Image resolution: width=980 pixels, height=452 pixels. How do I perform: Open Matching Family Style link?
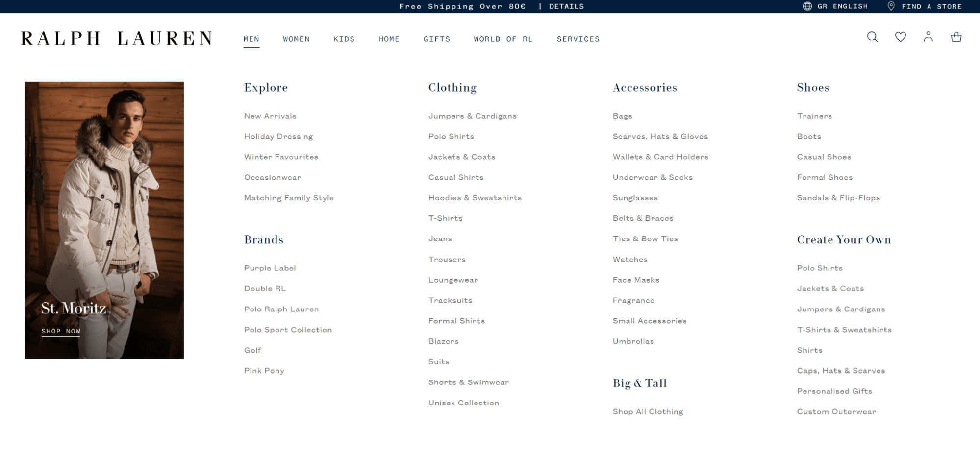[x=289, y=198]
